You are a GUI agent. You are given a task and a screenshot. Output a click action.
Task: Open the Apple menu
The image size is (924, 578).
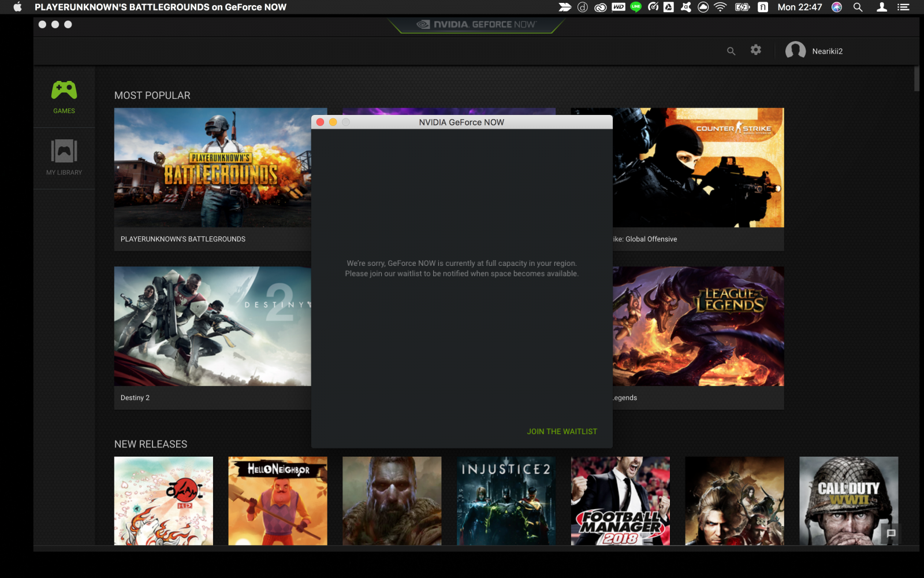pyautogui.click(x=17, y=7)
